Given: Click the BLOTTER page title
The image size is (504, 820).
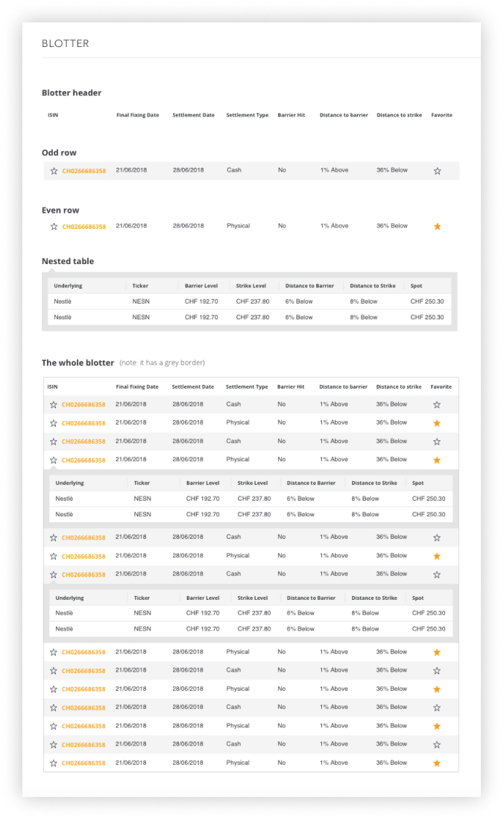Looking at the screenshot, I should (x=66, y=43).
